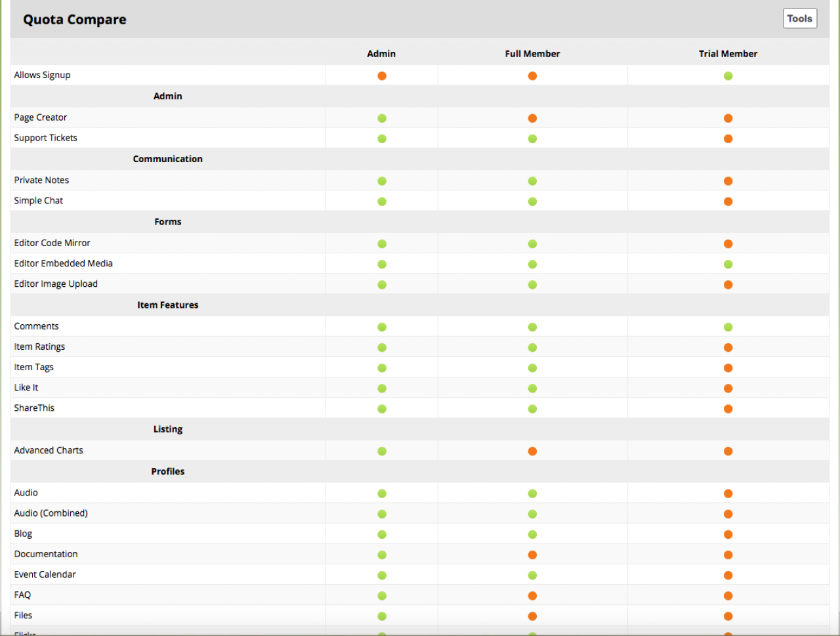Click Full Member FAQ orange dot
Viewport: 840px width, 636px height.
pos(532,596)
